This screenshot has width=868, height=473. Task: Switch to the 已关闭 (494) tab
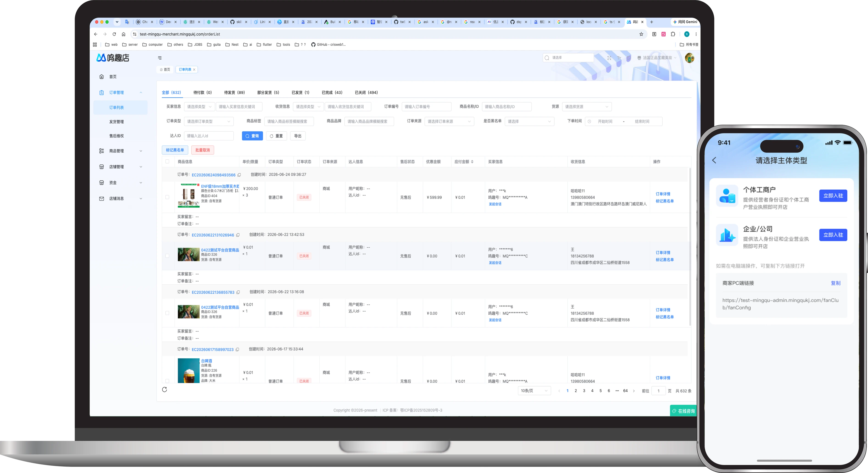click(366, 93)
